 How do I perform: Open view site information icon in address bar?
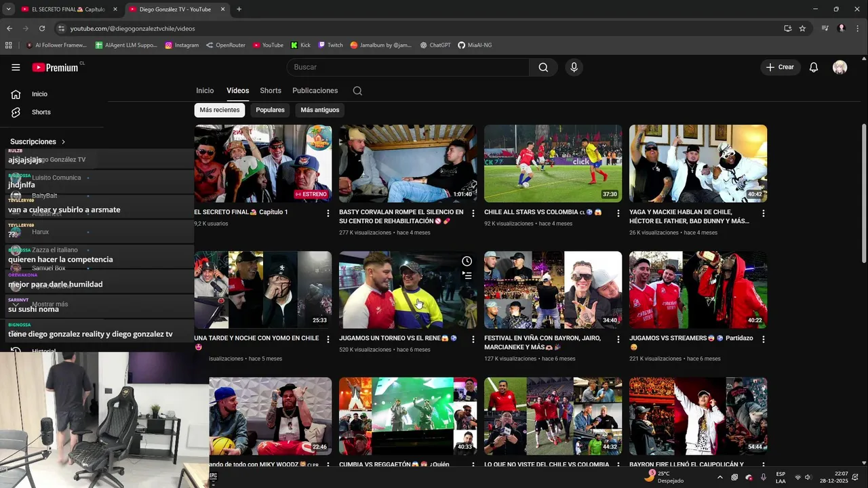click(61, 28)
